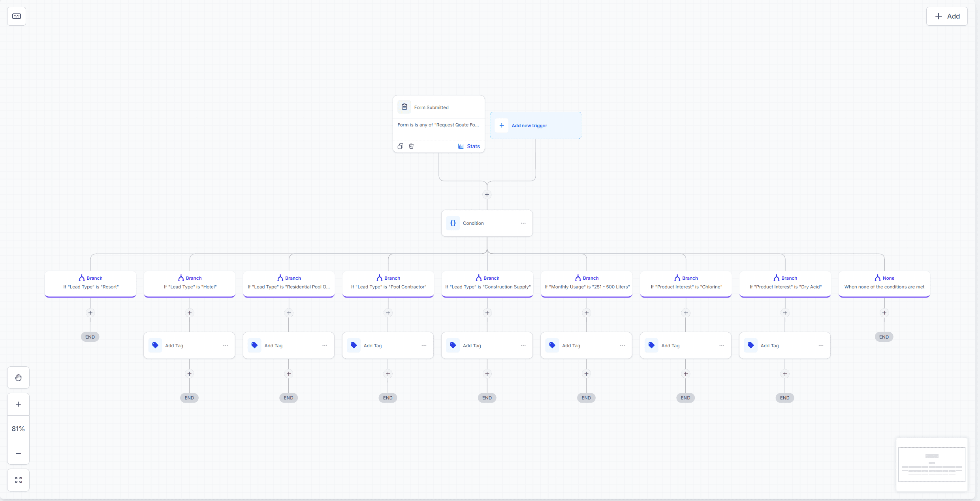Add a step after Construction Supply Add Tag
The image size is (980, 501).
point(487,374)
